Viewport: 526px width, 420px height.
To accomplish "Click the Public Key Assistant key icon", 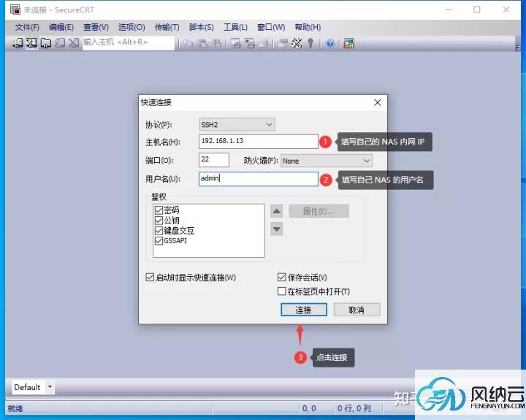I will (310, 43).
